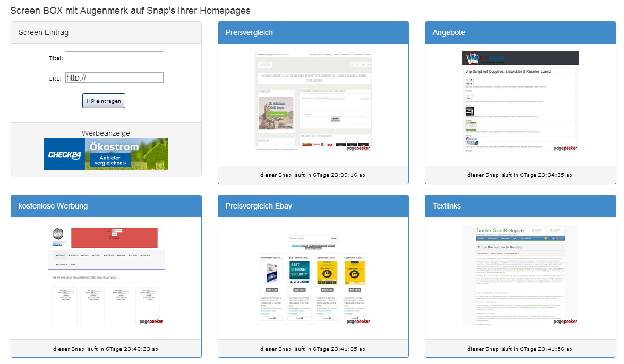Click the kostenlose Werbung panel title
Image resolution: width=624 pixels, height=364 pixels.
click(52, 206)
